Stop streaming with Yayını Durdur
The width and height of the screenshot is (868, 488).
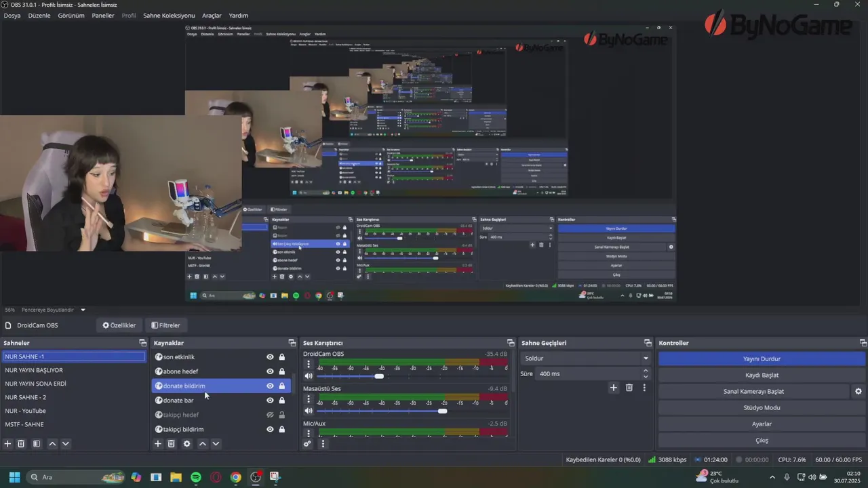[762, 359]
